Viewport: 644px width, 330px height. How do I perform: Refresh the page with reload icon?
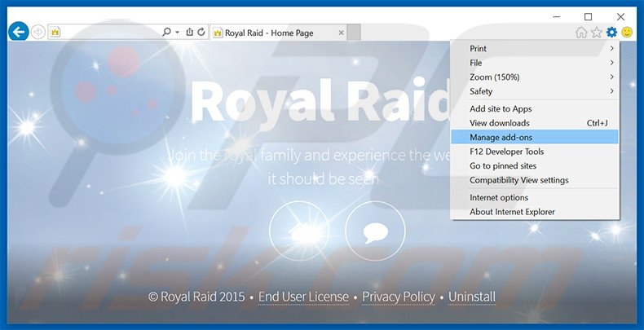pyautogui.click(x=201, y=32)
